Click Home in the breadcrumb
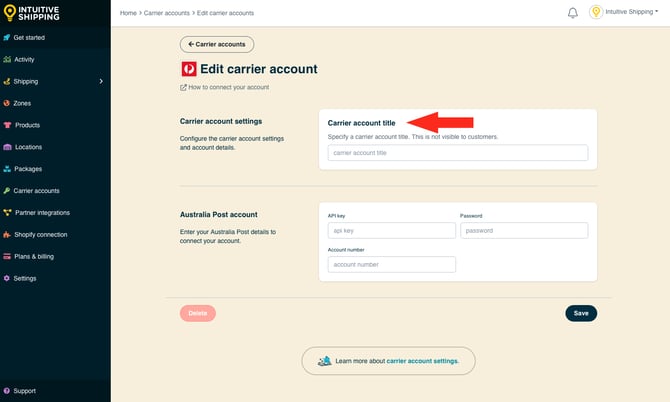The image size is (670, 402). click(128, 13)
